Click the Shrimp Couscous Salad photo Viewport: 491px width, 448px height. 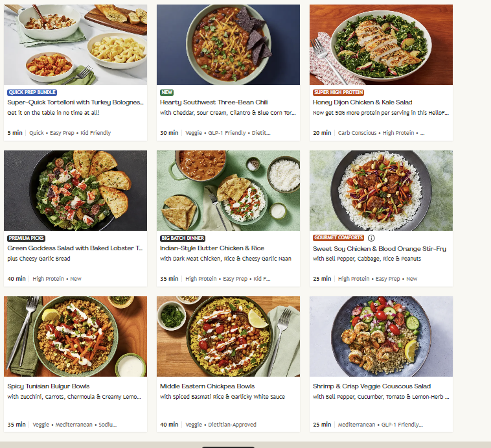[381, 336]
